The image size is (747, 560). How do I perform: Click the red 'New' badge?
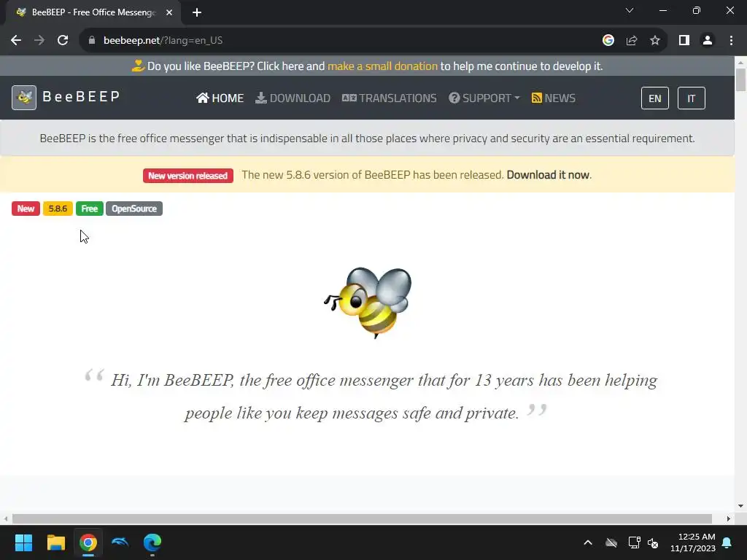(26, 209)
